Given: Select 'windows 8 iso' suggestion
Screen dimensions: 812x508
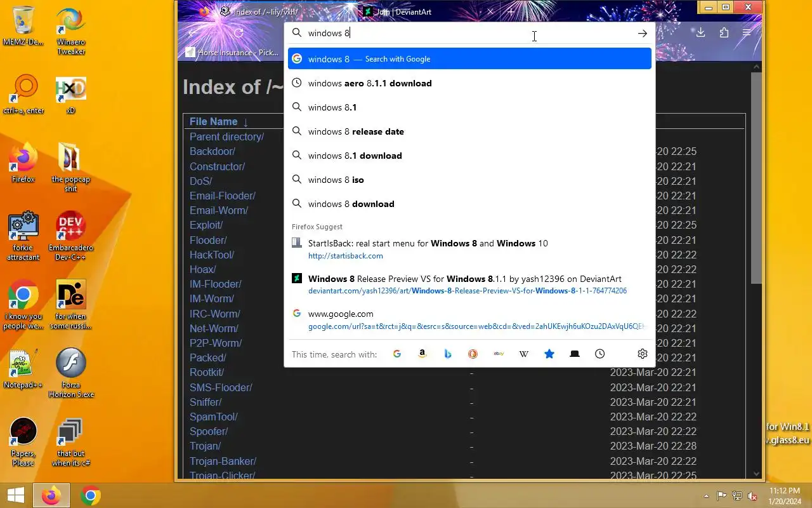Looking at the screenshot, I should coord(469,180).
